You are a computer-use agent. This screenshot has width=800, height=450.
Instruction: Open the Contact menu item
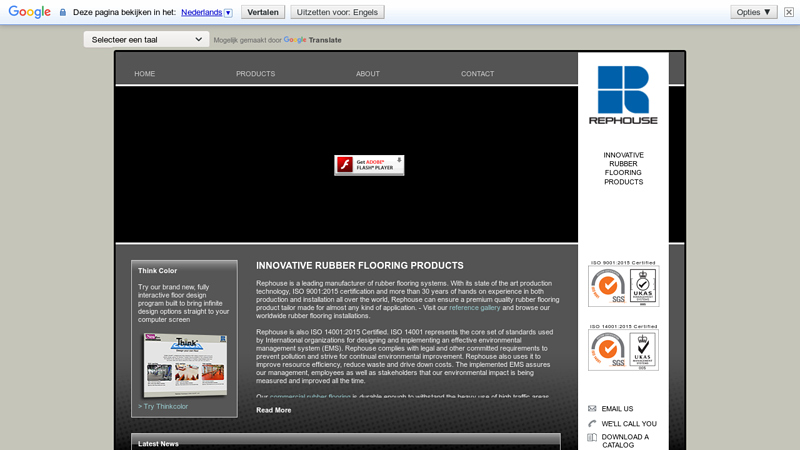click(x=477, y=74)
